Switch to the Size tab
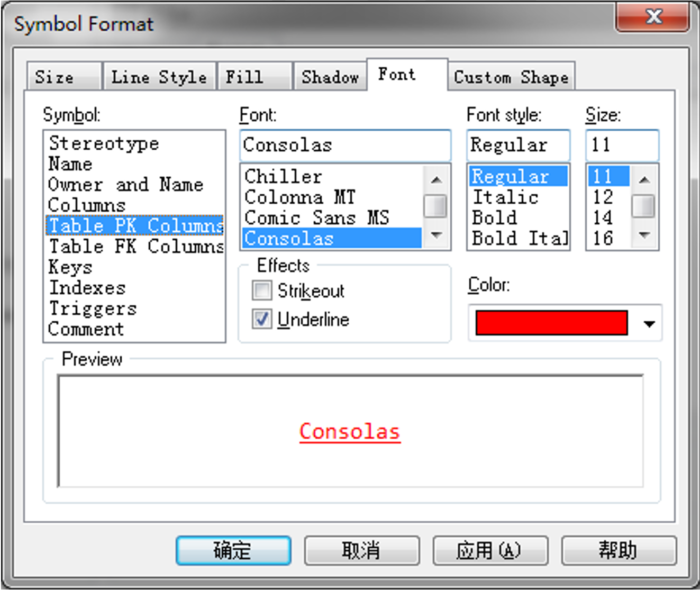 (x=64, y=77)
